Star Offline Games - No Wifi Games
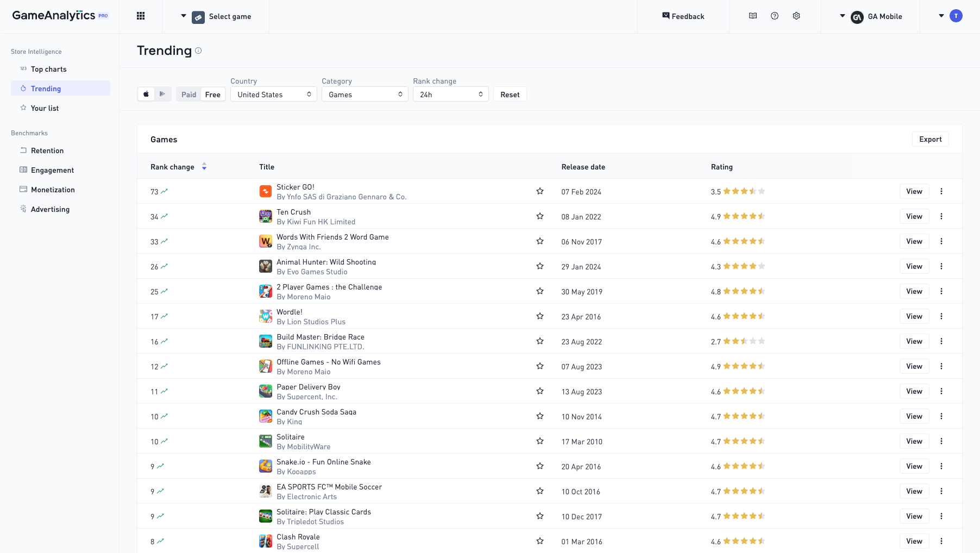 (540, 366)
